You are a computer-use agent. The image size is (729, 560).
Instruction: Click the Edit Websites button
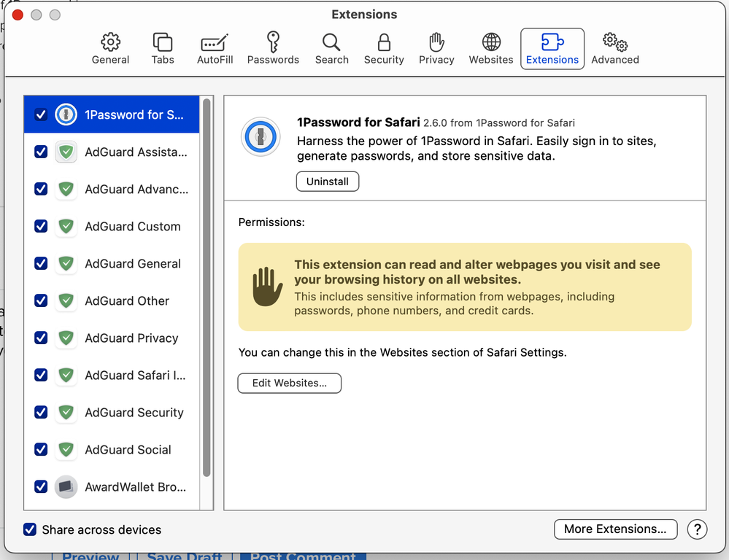click(289, 383)
